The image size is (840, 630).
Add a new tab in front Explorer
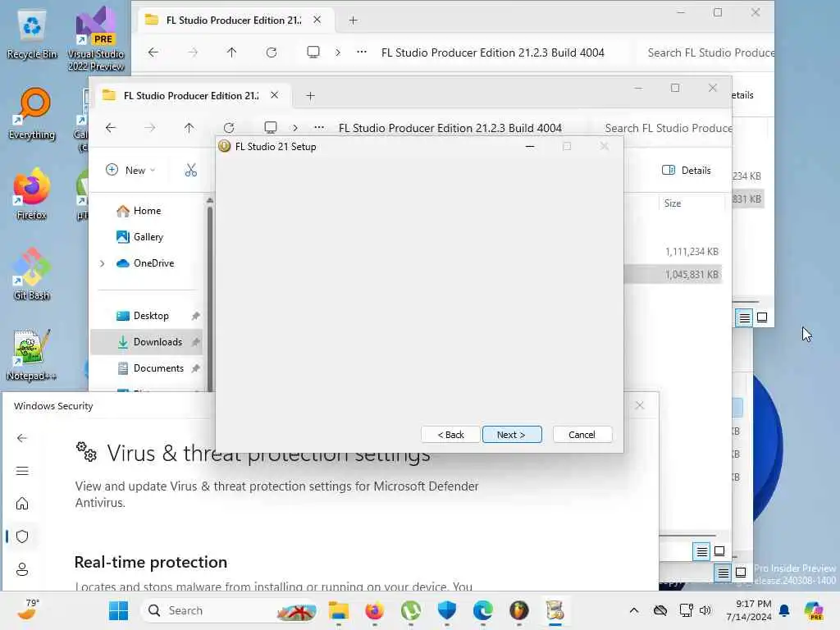310,96
